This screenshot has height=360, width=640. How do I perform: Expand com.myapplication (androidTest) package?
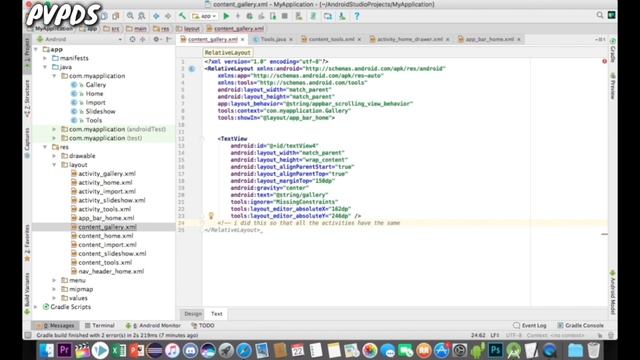click(x=54, y=129)
